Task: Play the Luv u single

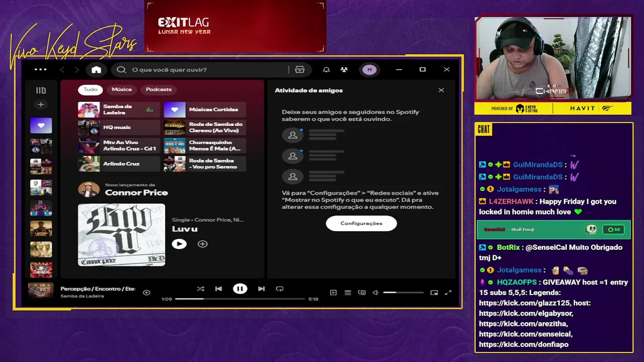Action: coord(179,244)
